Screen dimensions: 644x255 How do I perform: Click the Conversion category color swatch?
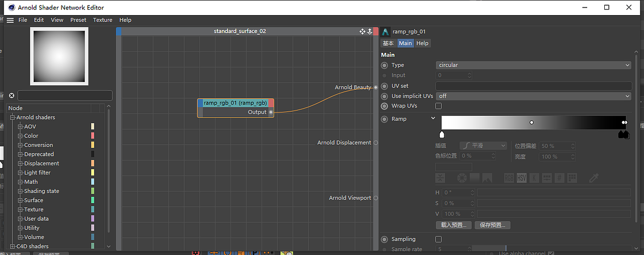[93, 145]
